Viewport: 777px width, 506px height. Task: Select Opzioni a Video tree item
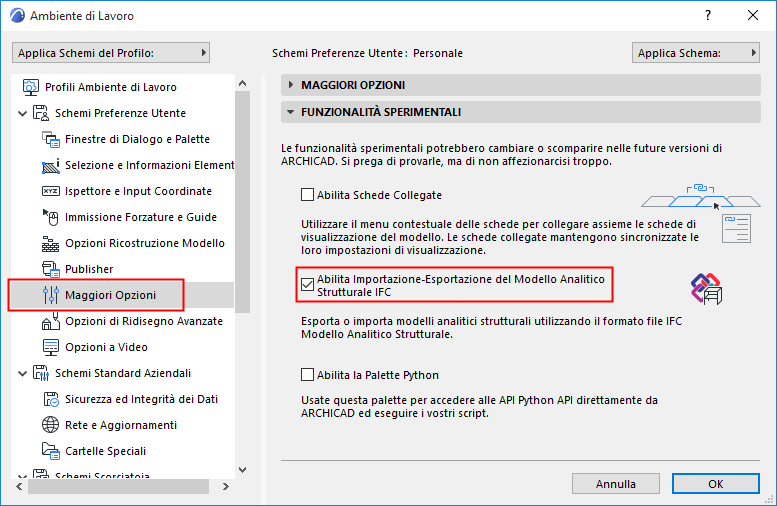click(x=106, y=347)
